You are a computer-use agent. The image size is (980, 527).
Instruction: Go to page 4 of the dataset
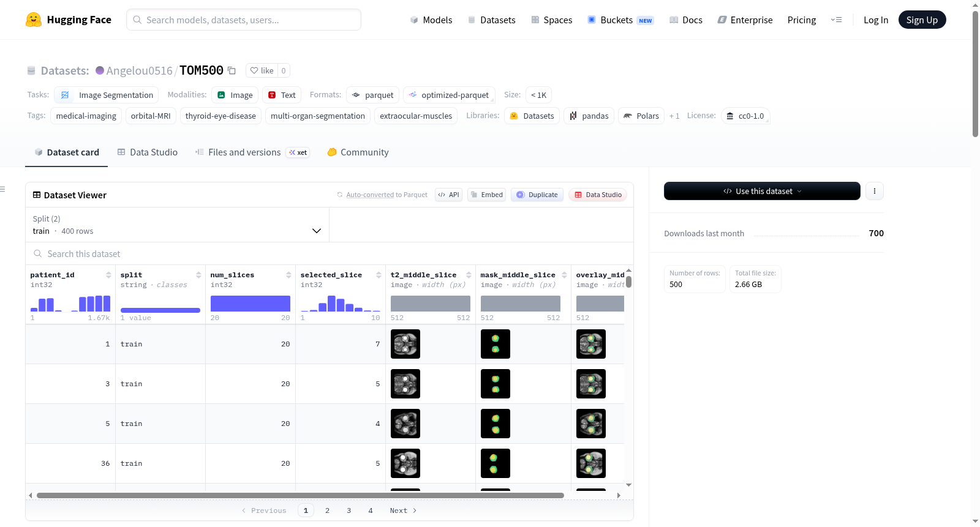pos(371,510)
